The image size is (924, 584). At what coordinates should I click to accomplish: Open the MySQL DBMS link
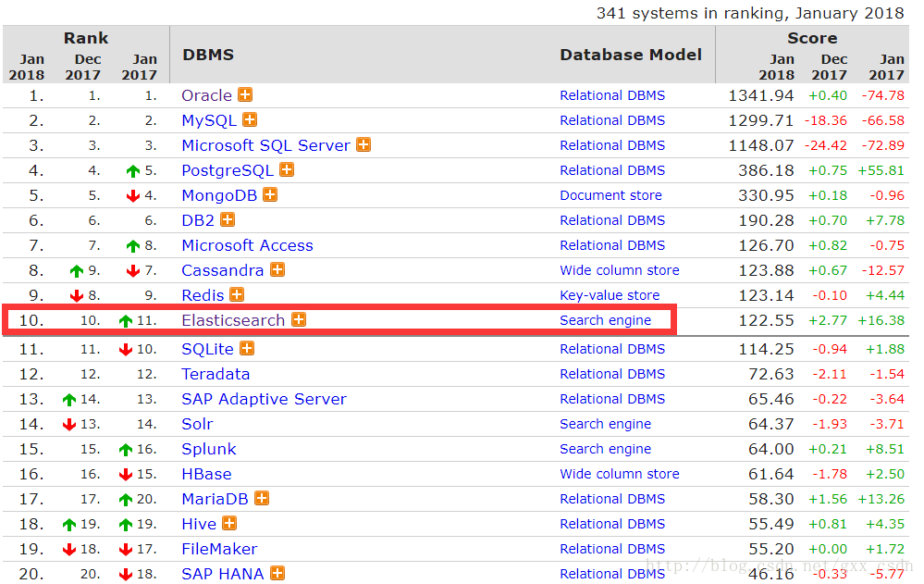tap(209, 120)
